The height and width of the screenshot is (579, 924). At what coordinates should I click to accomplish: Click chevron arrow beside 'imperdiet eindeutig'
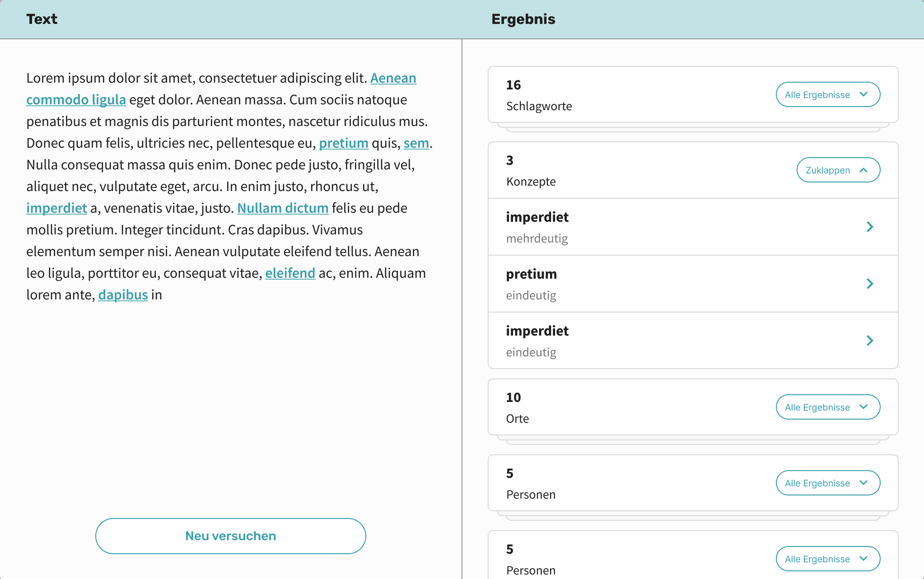tap(870, 341)
